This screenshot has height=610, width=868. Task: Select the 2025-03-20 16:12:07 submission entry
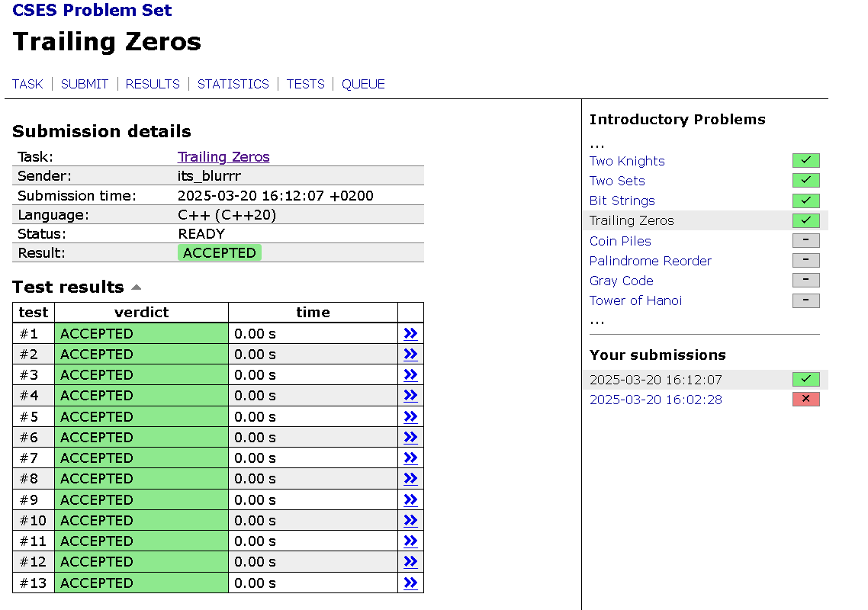pos(656,380)
